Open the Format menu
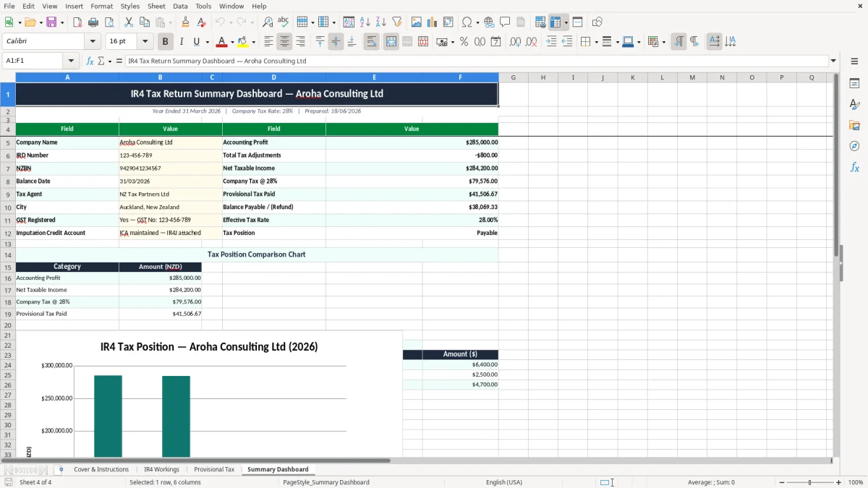The image size is (868, 488). [x=101, y=6]
